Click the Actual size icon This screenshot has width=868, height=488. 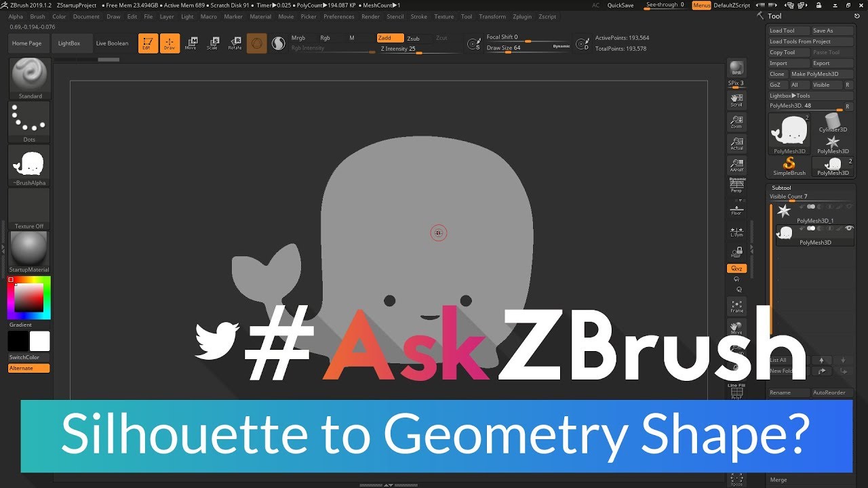click(736, 144)
